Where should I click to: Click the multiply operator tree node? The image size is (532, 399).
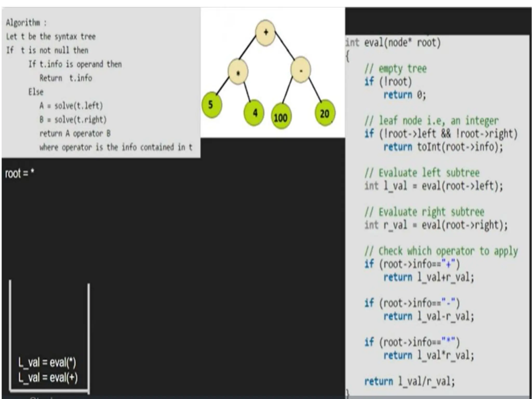pos(238,72)
